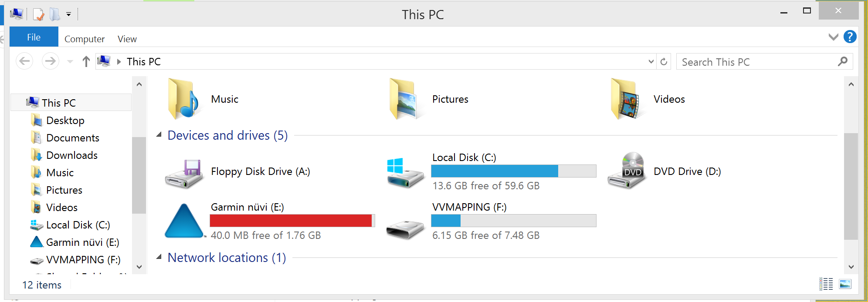Open the Computer ribbon tab
The width and height of the screenshot is (868, 302).
85,39
